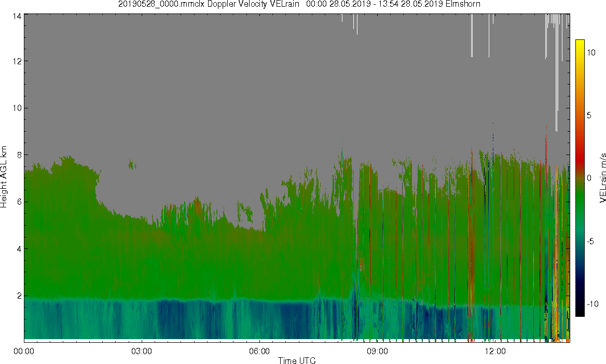The height and width of the screenshot is (364, 606).
Task: Click the height tick label 8
Action: (19, 155)
